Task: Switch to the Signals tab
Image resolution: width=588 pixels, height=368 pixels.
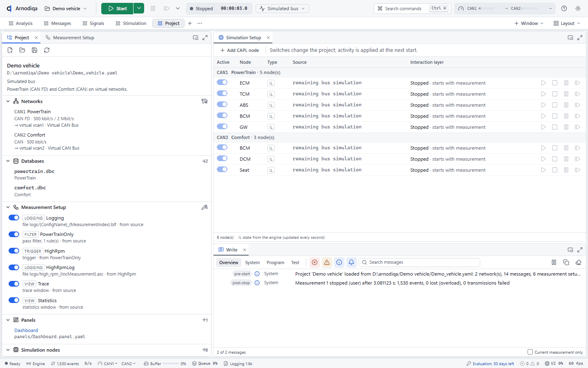Action: coord(93,23)
